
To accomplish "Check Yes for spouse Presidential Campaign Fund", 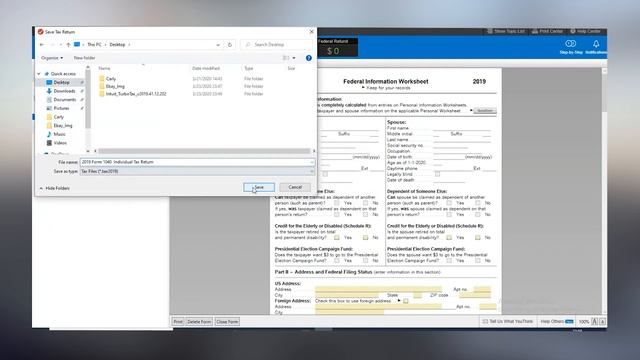I will click(449, 260).
